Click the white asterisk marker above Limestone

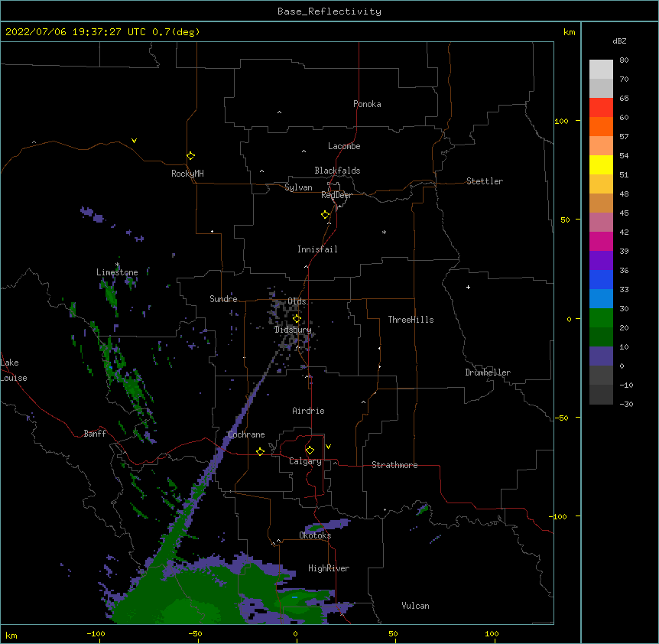[x=118, y=265]
